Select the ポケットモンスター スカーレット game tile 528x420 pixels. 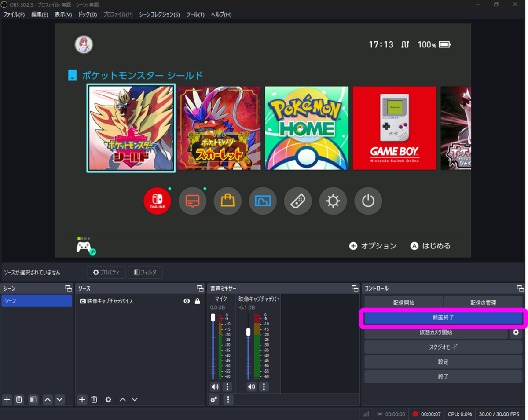tap(219, 128)
